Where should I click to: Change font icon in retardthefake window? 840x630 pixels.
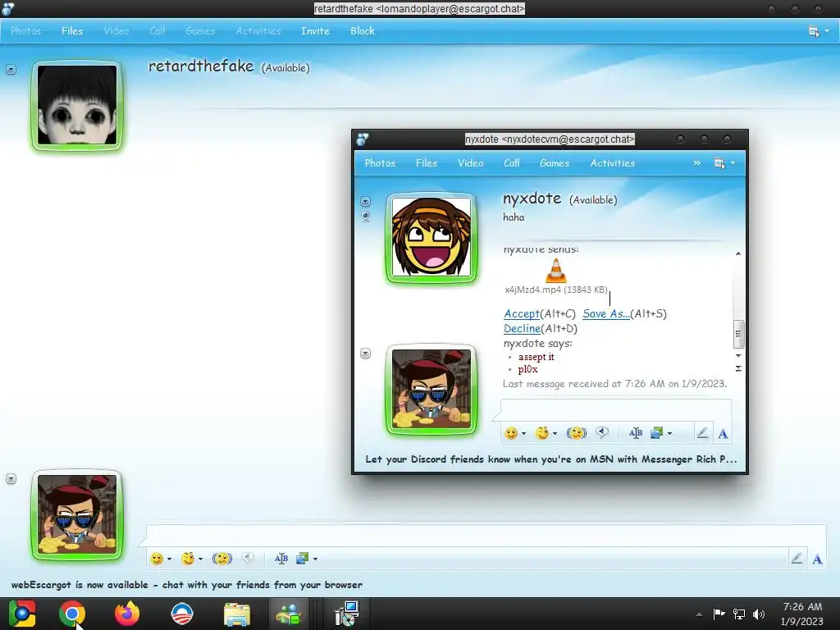281,558
